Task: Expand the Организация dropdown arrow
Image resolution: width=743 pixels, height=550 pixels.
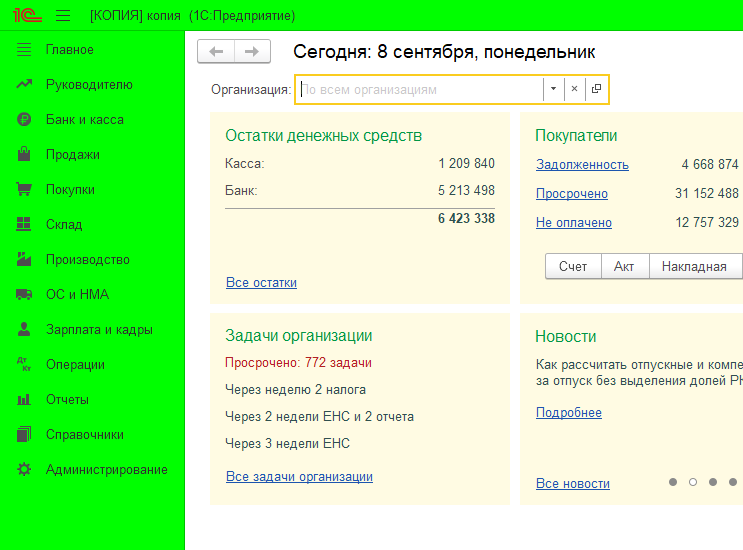Action: pyautogui.click(x=553, y=89)
